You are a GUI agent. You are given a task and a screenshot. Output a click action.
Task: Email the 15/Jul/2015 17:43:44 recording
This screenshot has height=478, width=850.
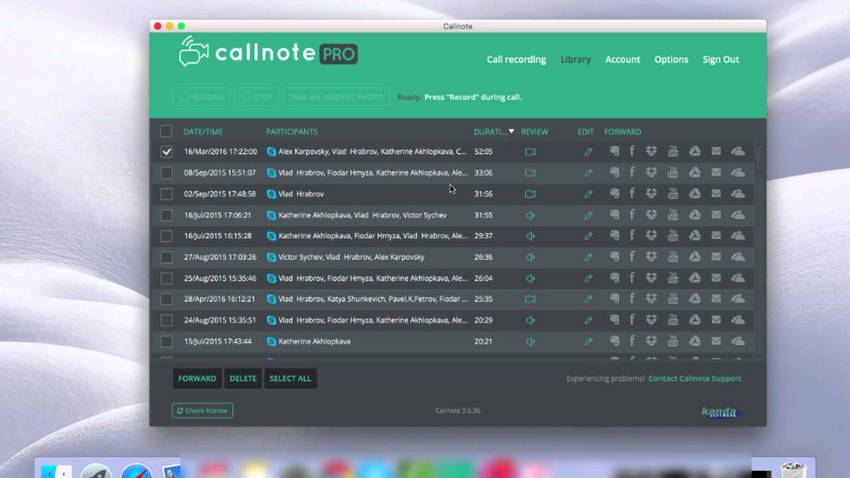click(x=716, y=341)
